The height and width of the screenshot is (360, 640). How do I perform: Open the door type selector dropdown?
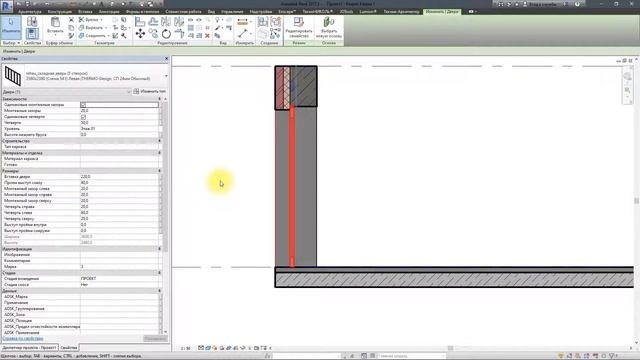166,76
